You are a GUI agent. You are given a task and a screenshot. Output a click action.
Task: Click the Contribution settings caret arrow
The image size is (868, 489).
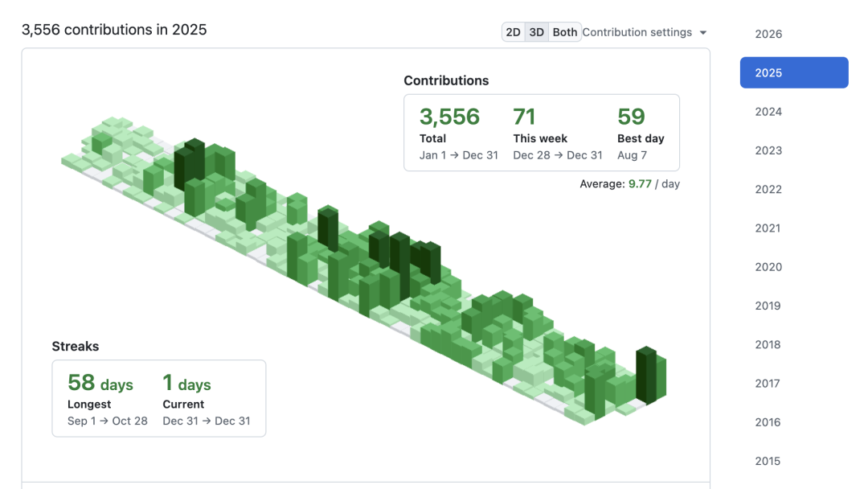pos(703,33)
